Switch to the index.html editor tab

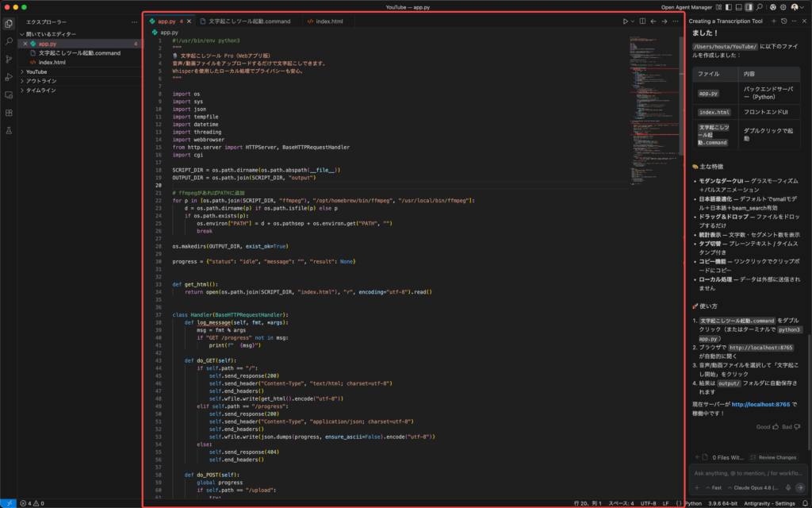click(x=329, y=21)
